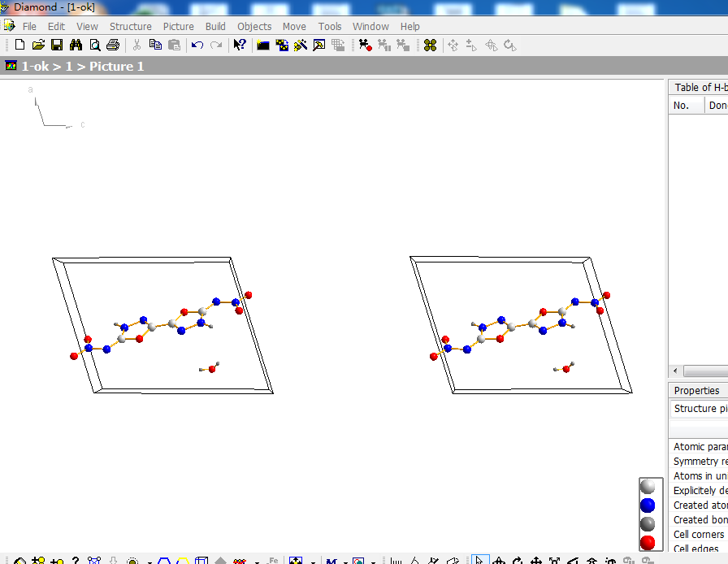728x564 pixels.
Task: Click the 'Don' column header in H-bonds table
Action: (x=717, y=106)
